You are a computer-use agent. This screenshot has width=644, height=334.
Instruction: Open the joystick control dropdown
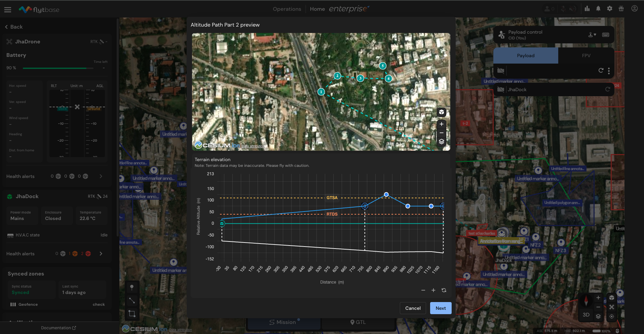592,35
